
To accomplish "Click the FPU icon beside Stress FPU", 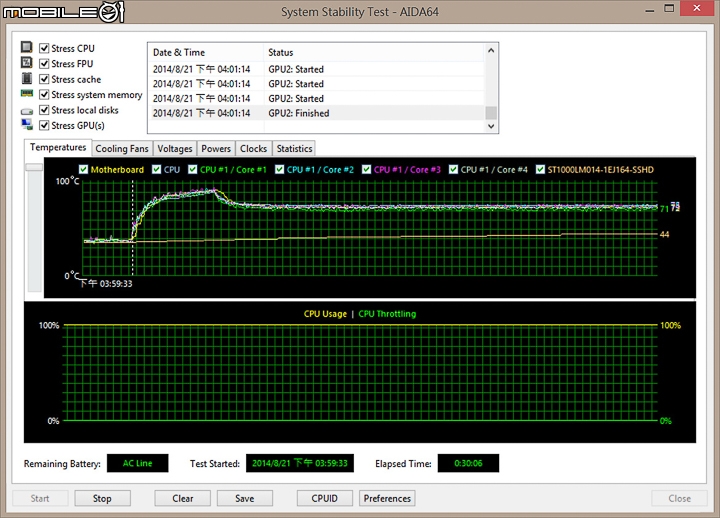I will coord(27,62).
